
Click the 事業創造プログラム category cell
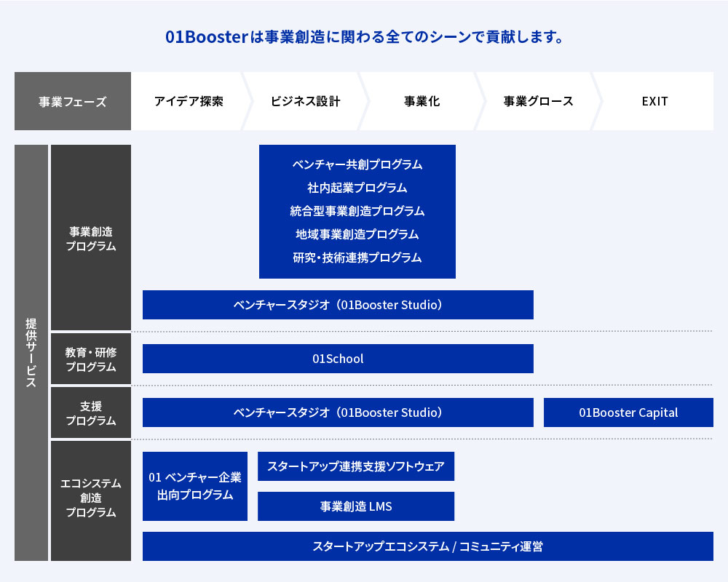91,238
